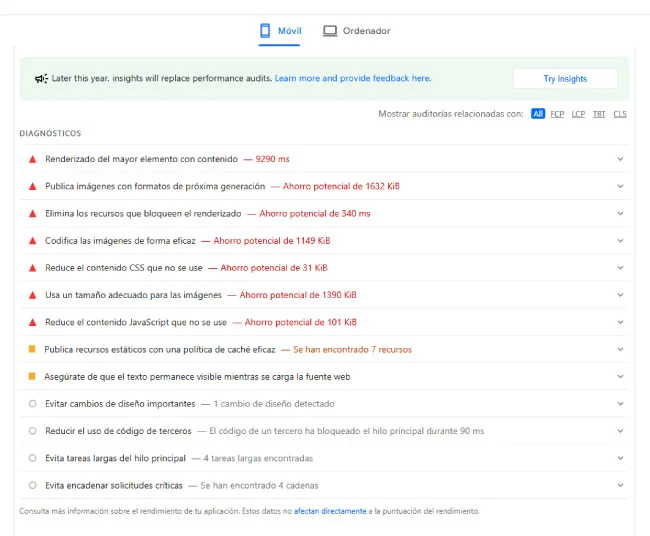Click Se han encontrado 4 cadenas text
This screenshot has height=536, width=650.
260,485
